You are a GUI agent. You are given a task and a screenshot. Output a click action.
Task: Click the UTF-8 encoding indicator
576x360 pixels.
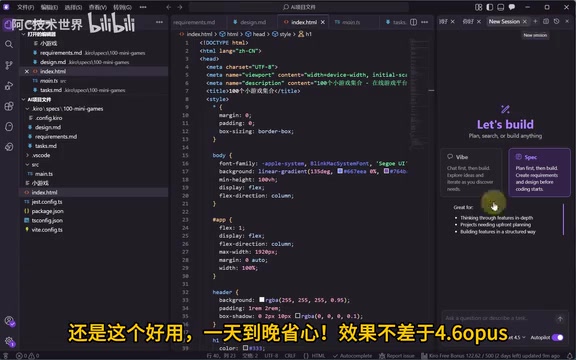click(271, 356)
